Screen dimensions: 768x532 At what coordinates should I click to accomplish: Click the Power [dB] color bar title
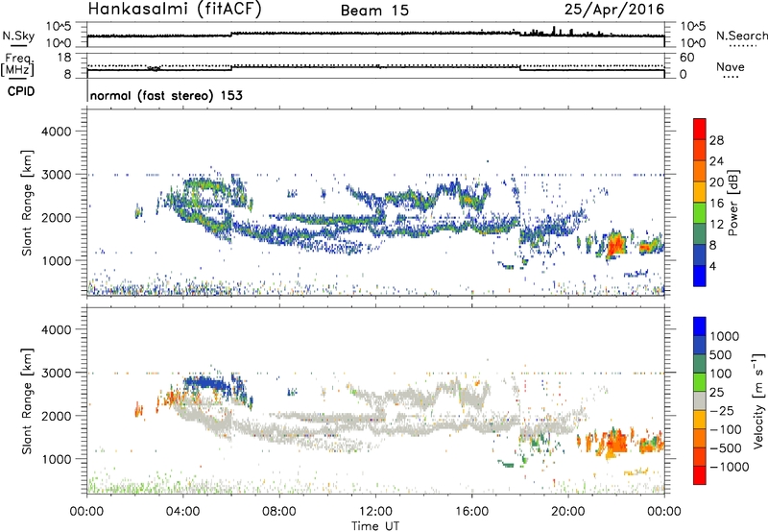click(x=733, y=203)
